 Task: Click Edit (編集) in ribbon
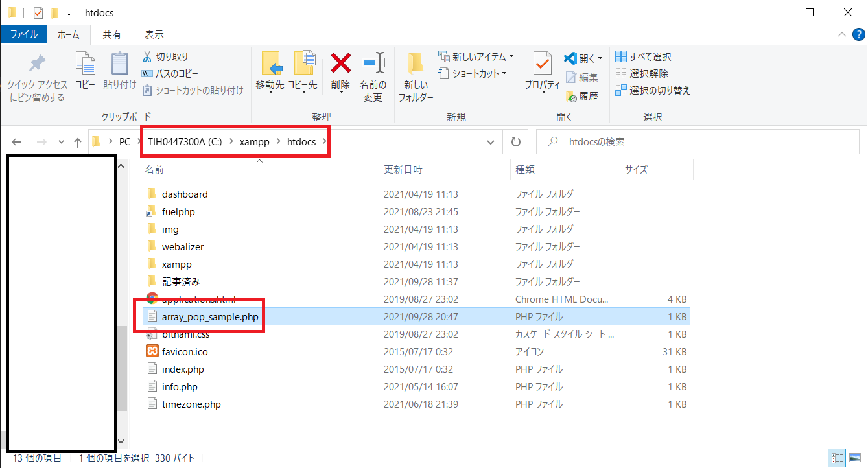click(581, 78)
